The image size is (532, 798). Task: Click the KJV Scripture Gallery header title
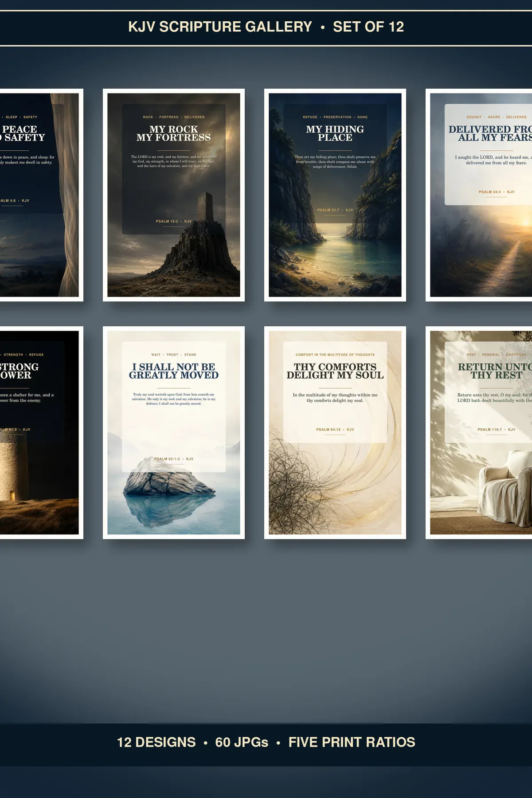point(220,27)
